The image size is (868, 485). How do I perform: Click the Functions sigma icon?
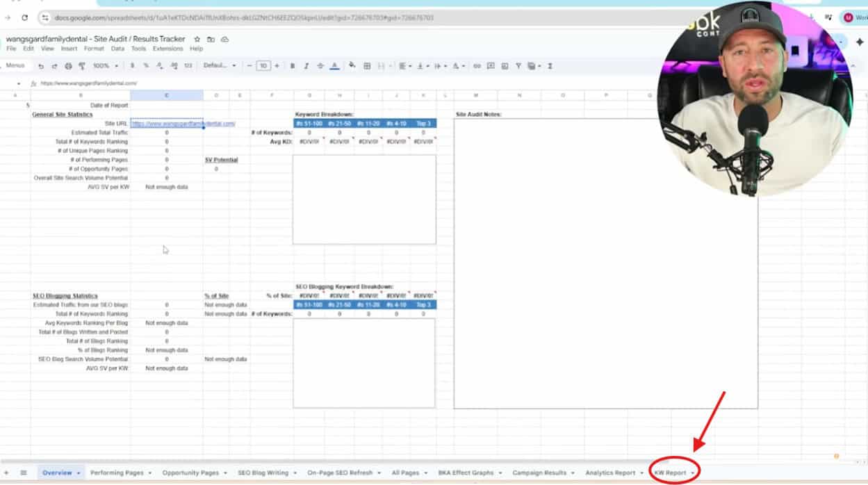pos(551,65)
